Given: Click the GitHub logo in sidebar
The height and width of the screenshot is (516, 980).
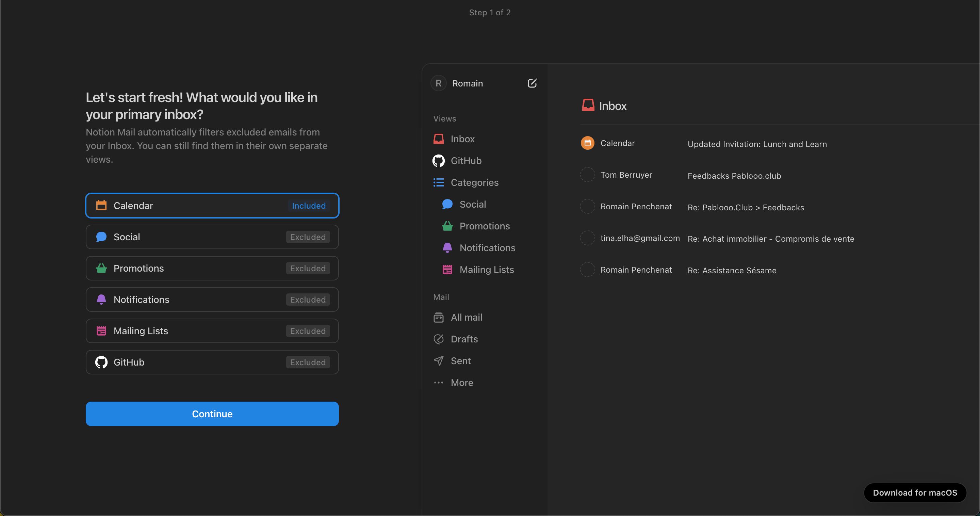Looking at the screenshot, I should coord(439,161).
